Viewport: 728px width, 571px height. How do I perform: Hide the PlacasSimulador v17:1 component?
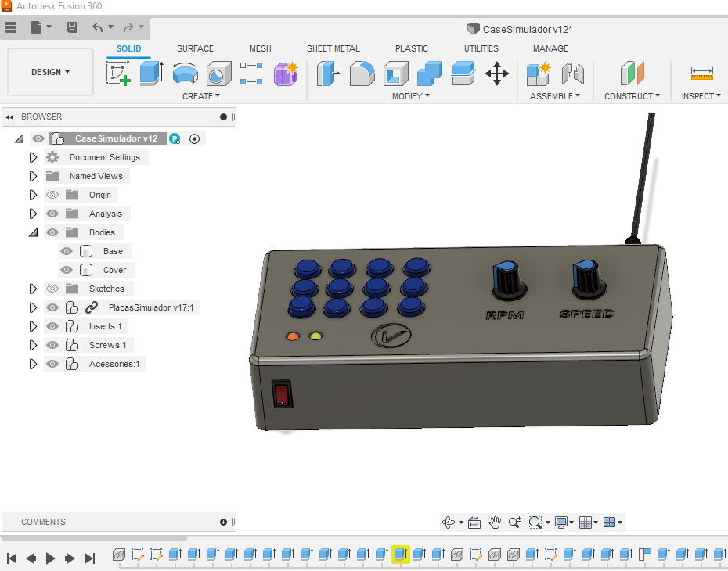(x=52, y=307)
